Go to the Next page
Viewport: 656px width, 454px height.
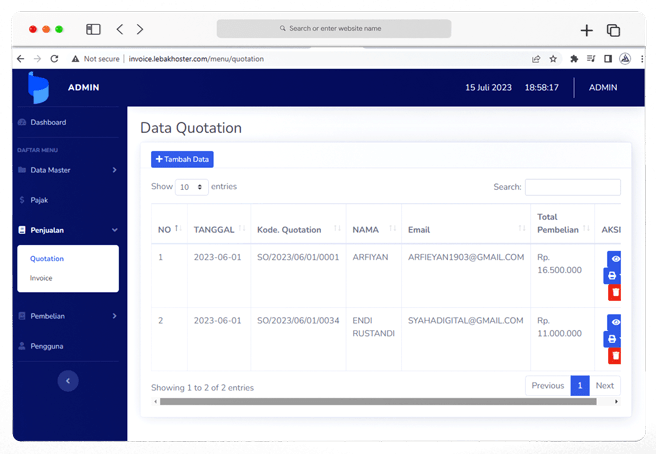605,385
